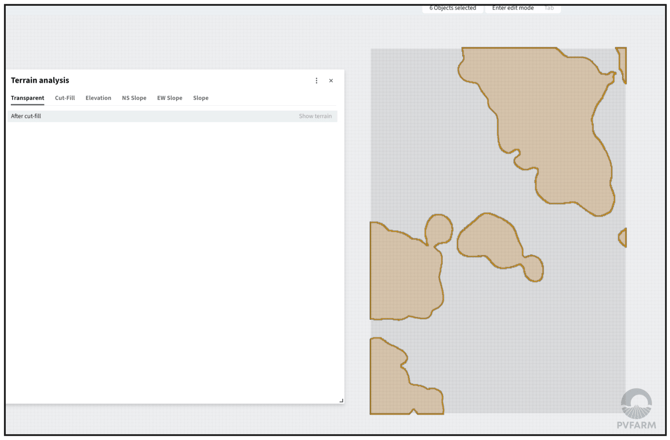Show the Slope tab
The width and height of the screenshot is (670, 440).
click(x=201, y=98)
